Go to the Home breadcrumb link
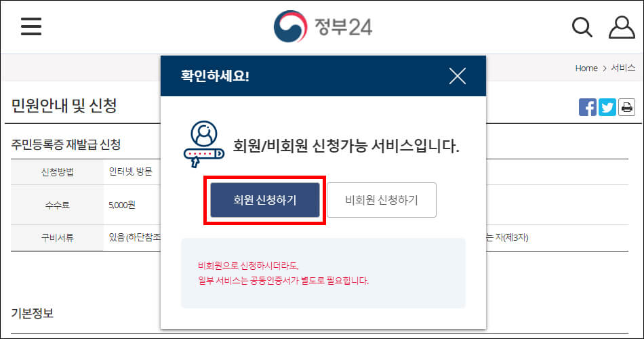This screenshot has height=339, width=644. (586, 68)
